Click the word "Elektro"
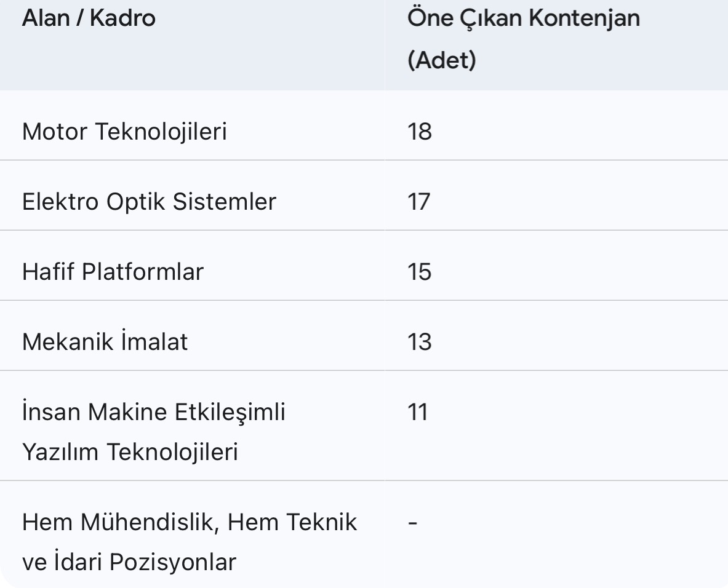 point(60,202)
